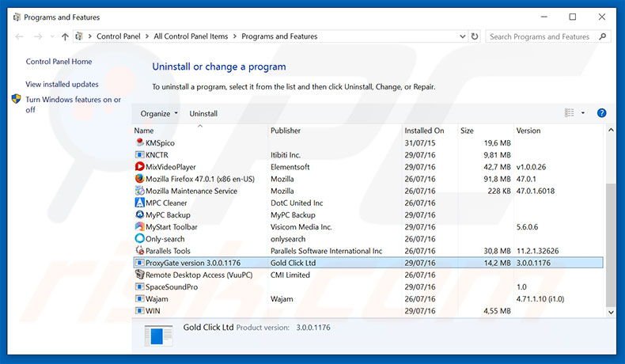Click the KNCTR program icon
The width and height of the screenshot is (625, 364).
click(x=139, y=154)
